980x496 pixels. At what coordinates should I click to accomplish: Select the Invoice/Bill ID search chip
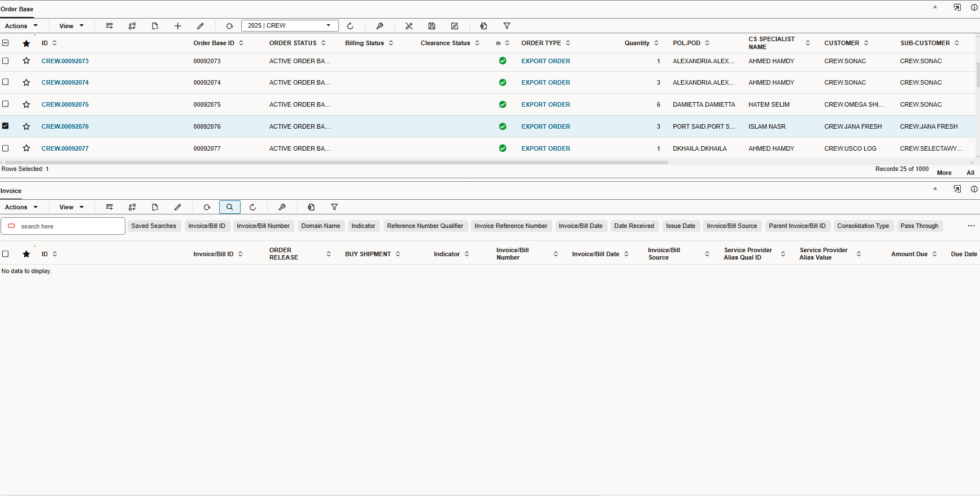207,226
